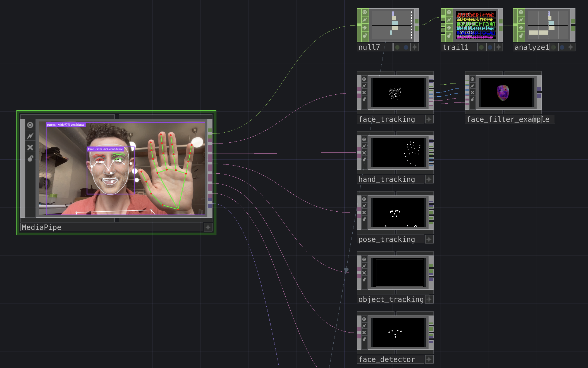Lock the MediaPipe node with the padlock

point(30,159)
